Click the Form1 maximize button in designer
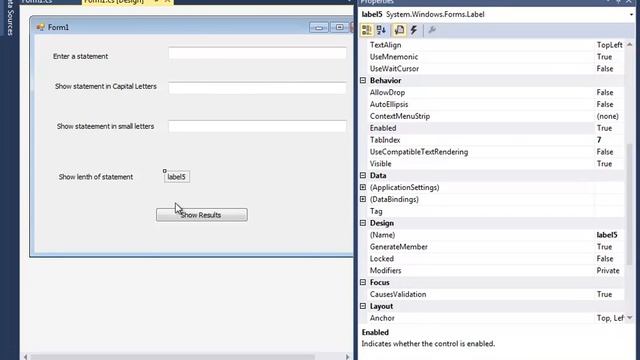640x360 pixels. [x=340, y=27]
